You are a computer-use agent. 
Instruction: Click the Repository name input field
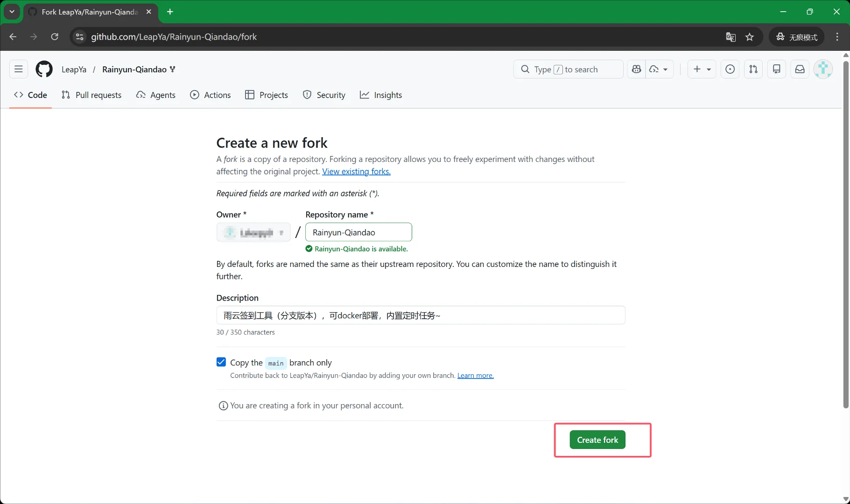[358, 232]
